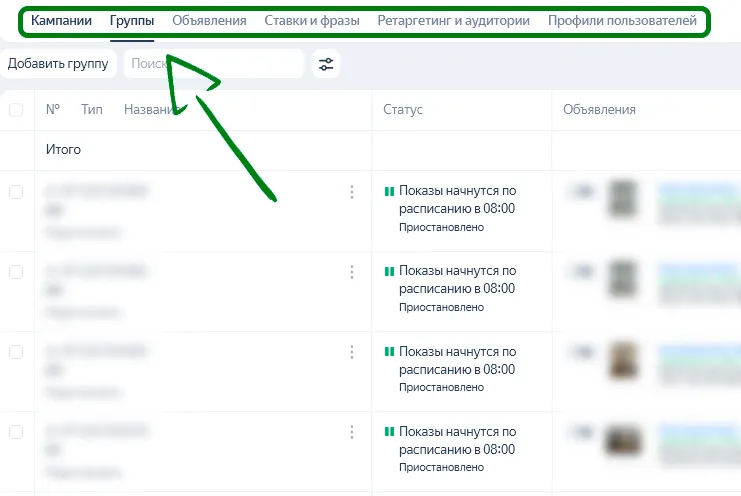Click the pause status icon in third row

(x=389, y=351)
